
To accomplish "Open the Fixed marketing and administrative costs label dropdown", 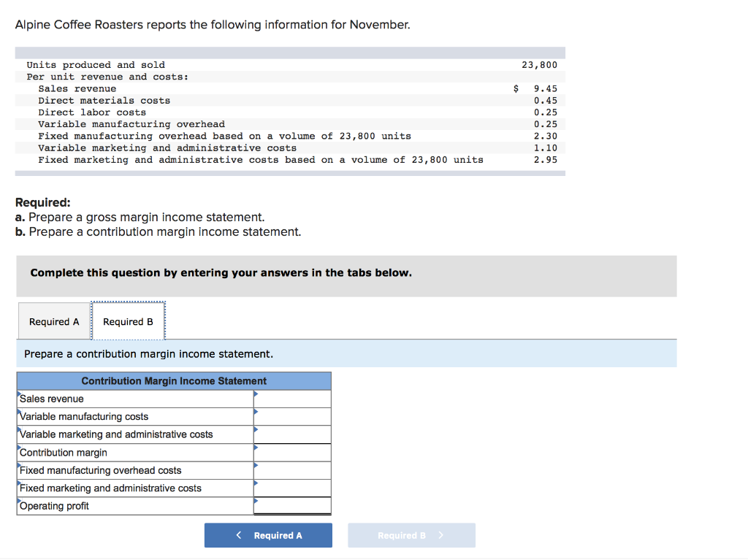I will pos(135,488).
